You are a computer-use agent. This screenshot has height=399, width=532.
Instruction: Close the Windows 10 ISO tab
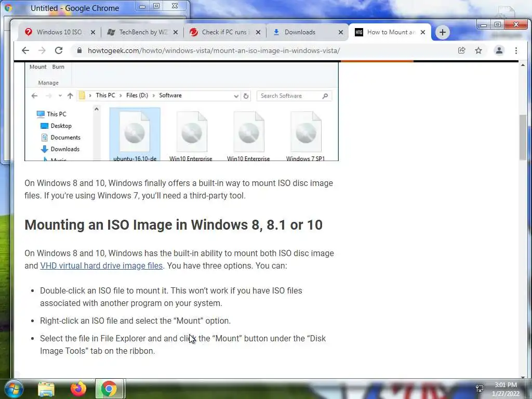coord(92,32)
